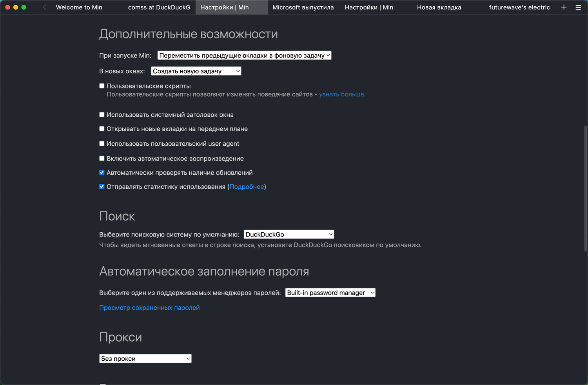Open the Без прокси dropdown
588x385 pixels.
(145, 359)
